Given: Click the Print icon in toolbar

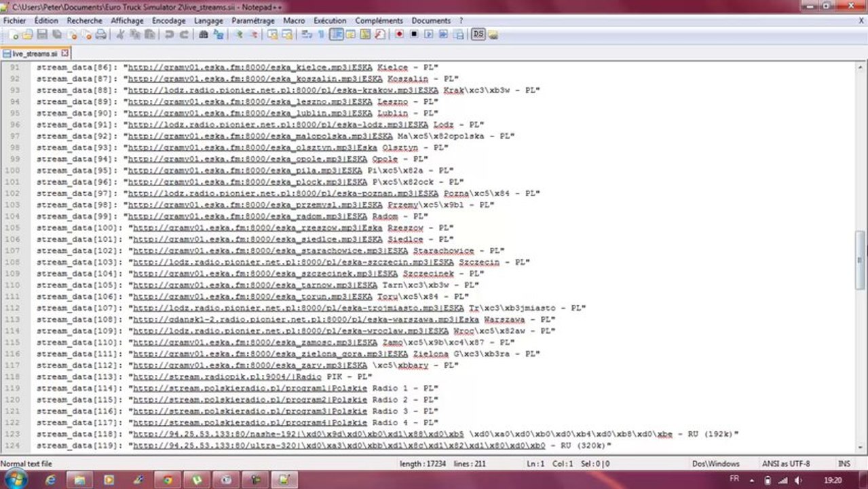Looking at the screenshot, I should 101,34.
